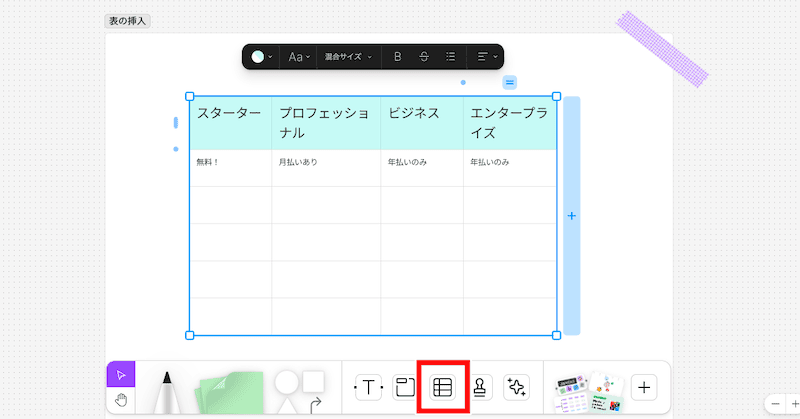Open the 混合サイズ font size dropdown
The width and height of the screenshot is (800, 419).
(x=347, y=57)
